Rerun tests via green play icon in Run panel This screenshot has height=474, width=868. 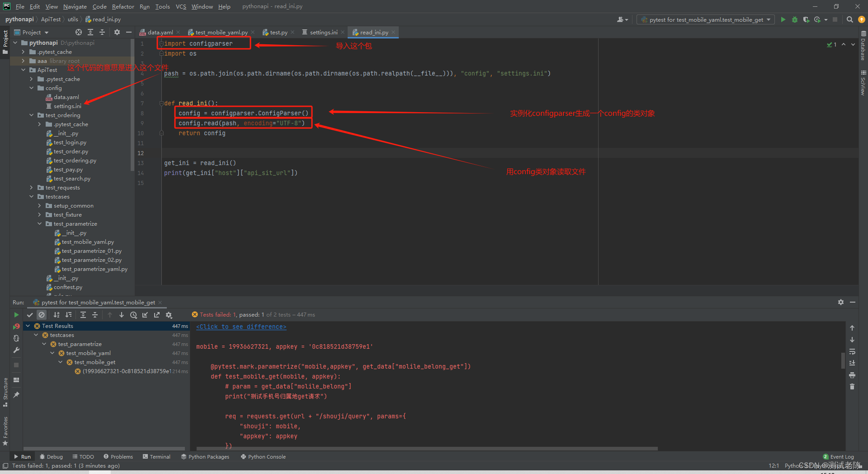click(x=16, y=315)
